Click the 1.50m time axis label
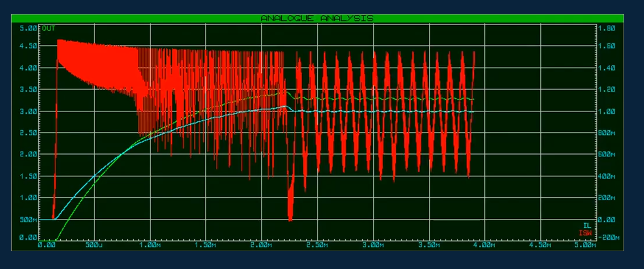 click(x=205, y=245)
